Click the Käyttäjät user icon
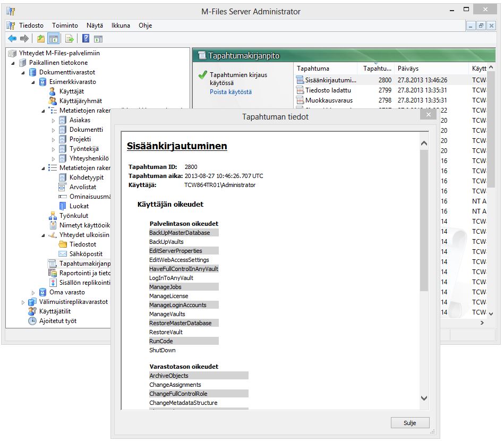 point(52,91)
